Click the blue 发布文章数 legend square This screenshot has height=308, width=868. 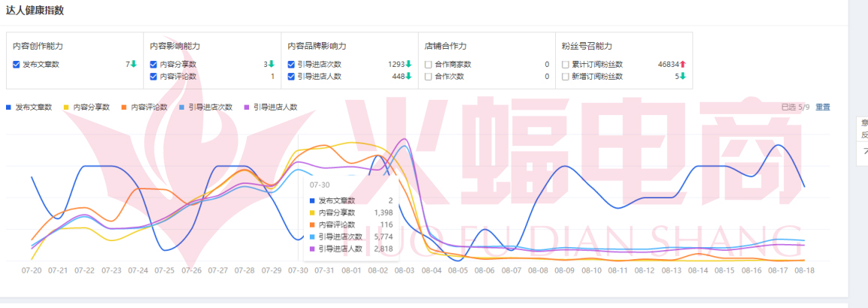tap(8, 107)
